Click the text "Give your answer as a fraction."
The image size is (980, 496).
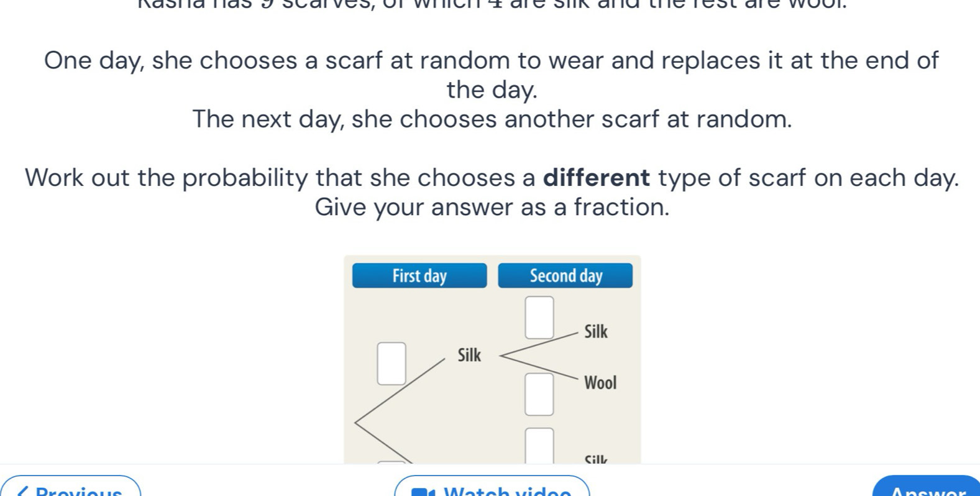pyautogui.click(x=492, y=207)
